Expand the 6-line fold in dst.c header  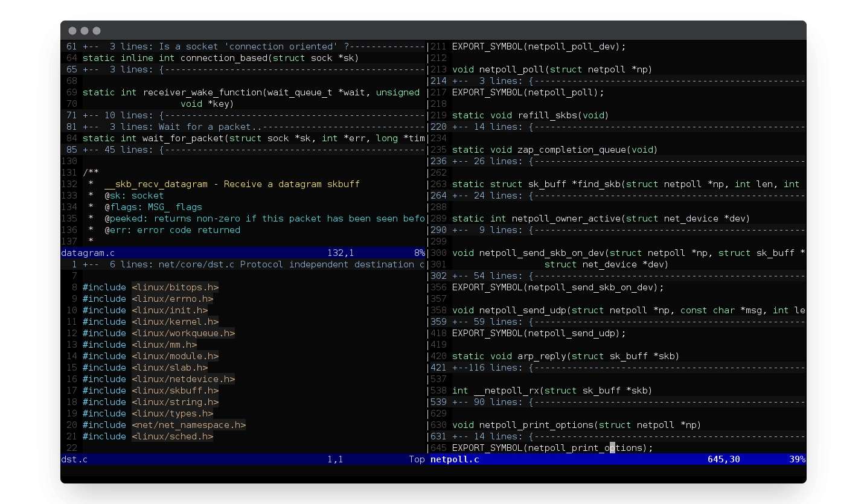pyautogui.click(x=242, y=264)
